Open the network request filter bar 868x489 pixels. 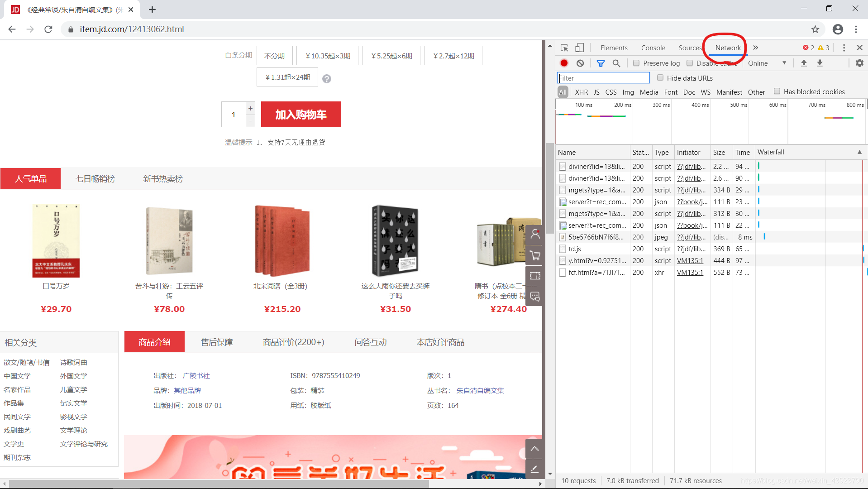point(601,63)
